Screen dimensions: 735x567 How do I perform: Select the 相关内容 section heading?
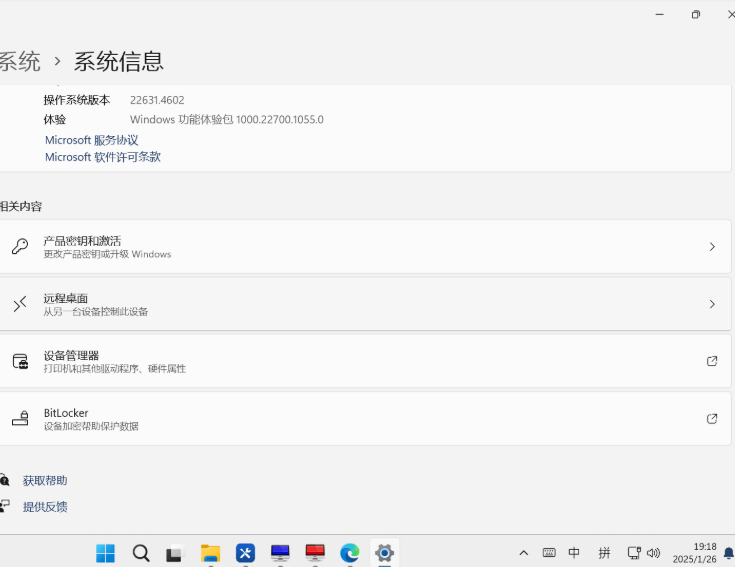[x=21, y=207]
